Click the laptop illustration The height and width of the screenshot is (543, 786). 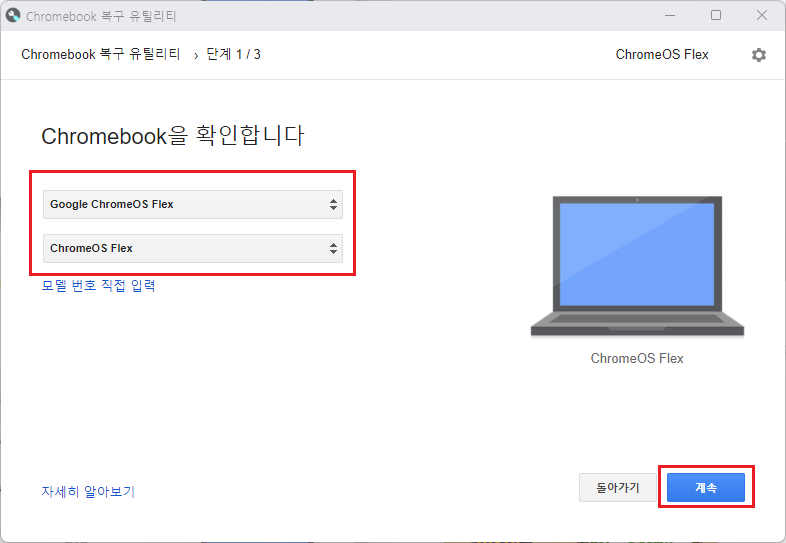637,266
